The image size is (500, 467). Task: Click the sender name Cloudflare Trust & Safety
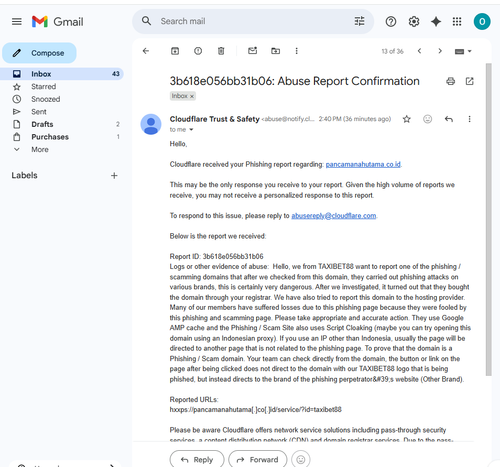[x=215, y=119]
